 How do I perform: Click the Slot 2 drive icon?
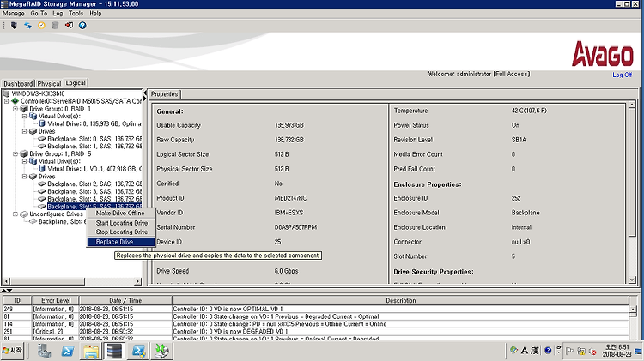42,184
